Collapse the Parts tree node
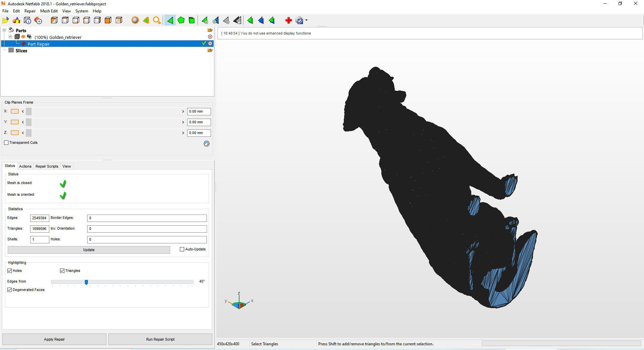644x350 pixels. pyautogui.click(x=4, y=30)
